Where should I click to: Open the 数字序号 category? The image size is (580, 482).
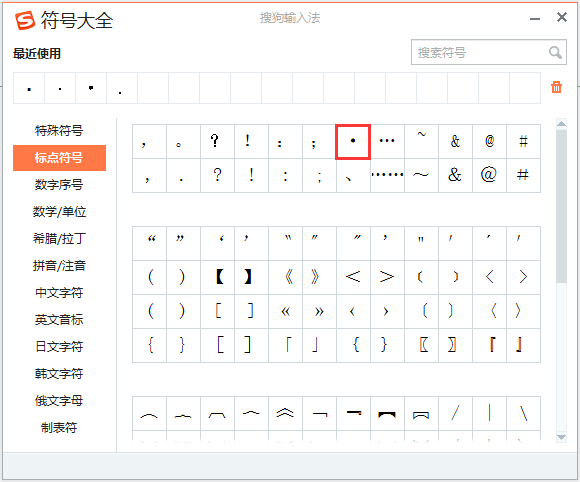[59, 185]
